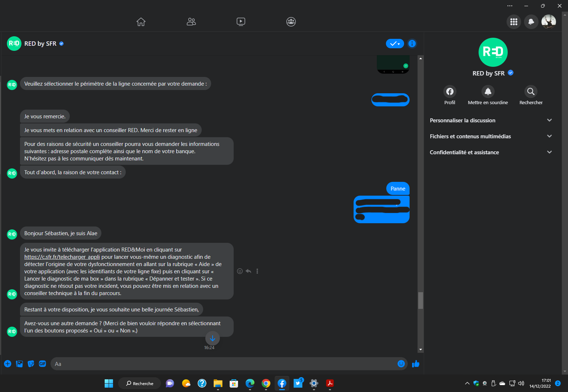Image resolution: width=568 pixels, height=392 pixels.
Task: Open the three-dot options in title bar
Action: (510, 6)
